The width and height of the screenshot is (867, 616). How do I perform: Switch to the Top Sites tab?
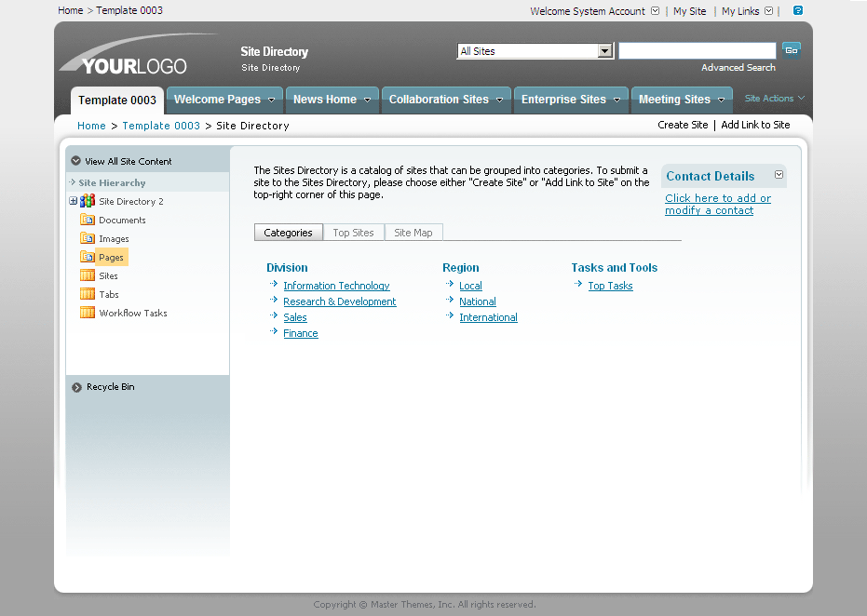[353, 233]
